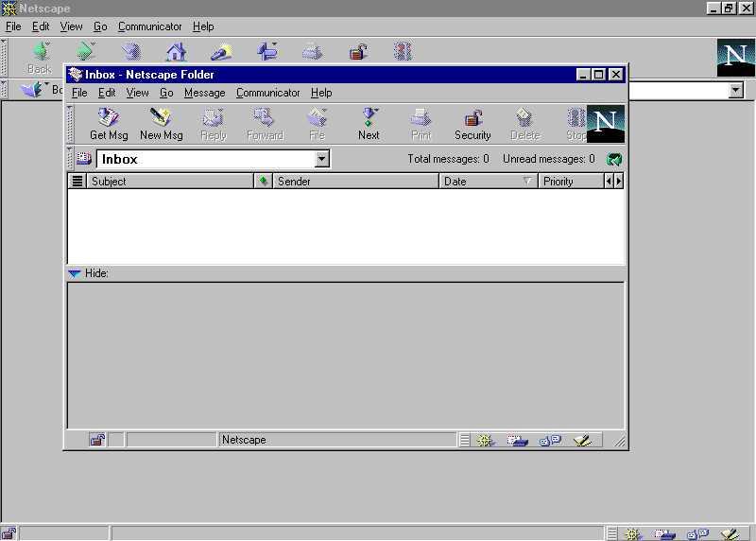Compose a message with New Msg
Viewport: 756px width, 541px height.
pos(161,124)
